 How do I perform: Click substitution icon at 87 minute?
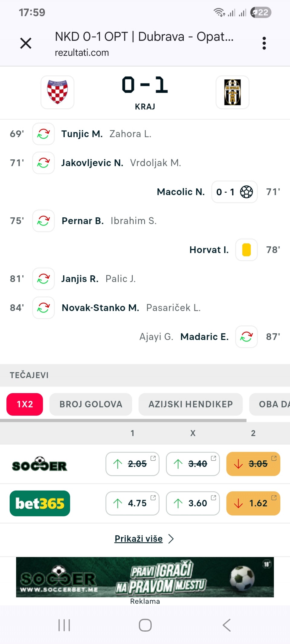[246, 337]
